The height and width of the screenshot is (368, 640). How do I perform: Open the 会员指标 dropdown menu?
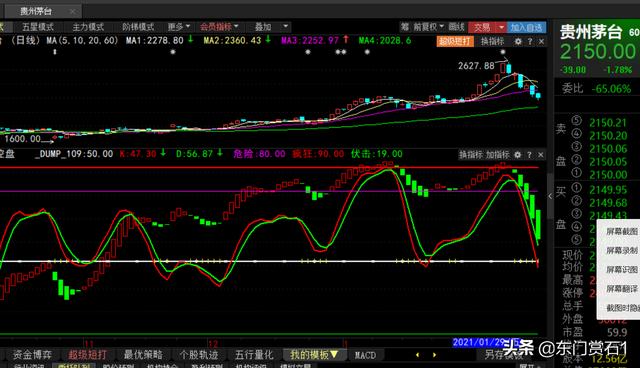(219, 27)
